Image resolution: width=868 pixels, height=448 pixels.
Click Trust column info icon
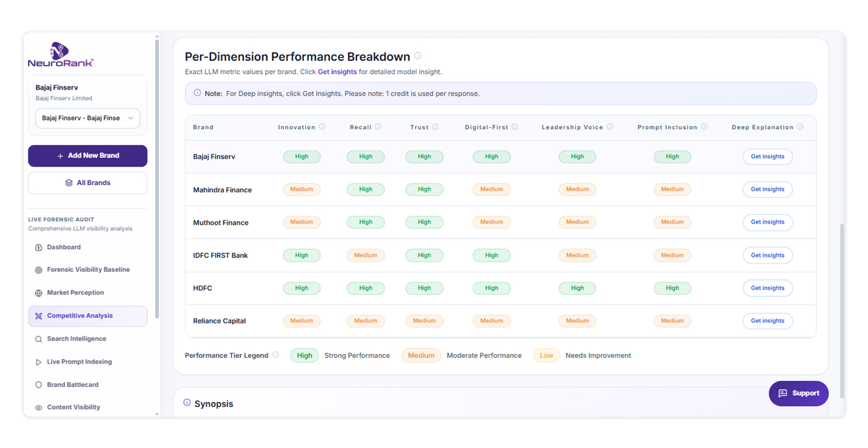point(436,127)
